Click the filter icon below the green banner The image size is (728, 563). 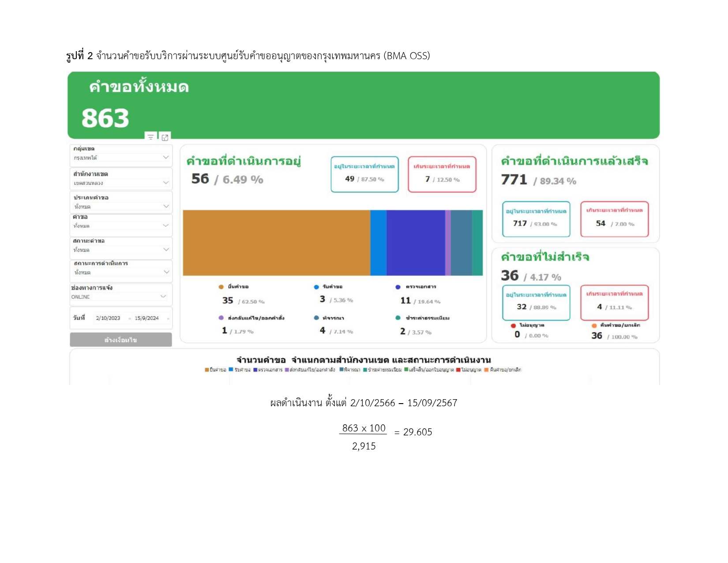150,137
